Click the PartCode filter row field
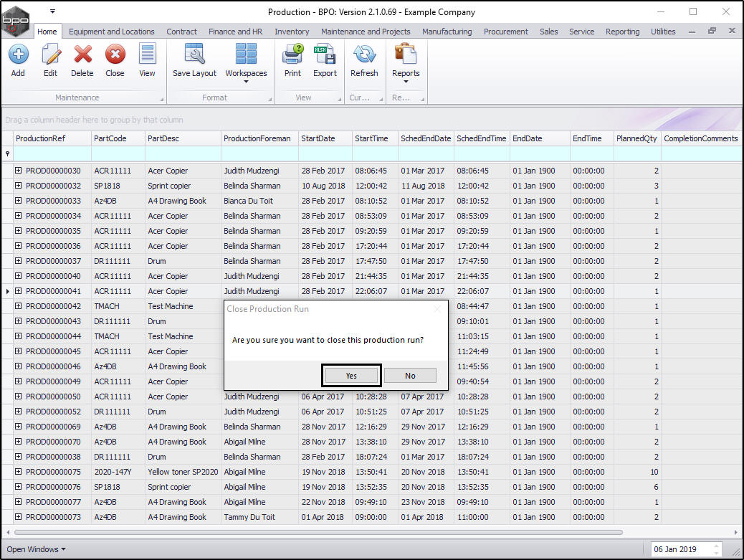744x560 pixels. pyautogui.click(x=118, y=153)
